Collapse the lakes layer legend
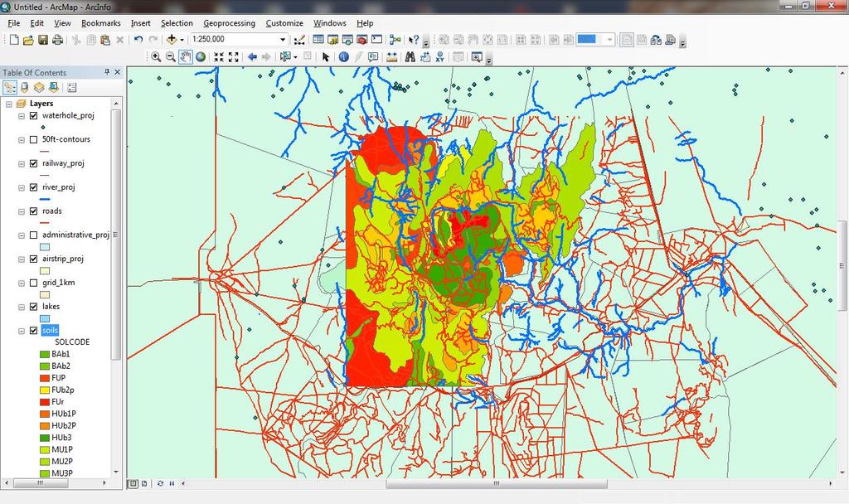Image resolution: width=849 pixels, height=504 pixels. [22, 307]
